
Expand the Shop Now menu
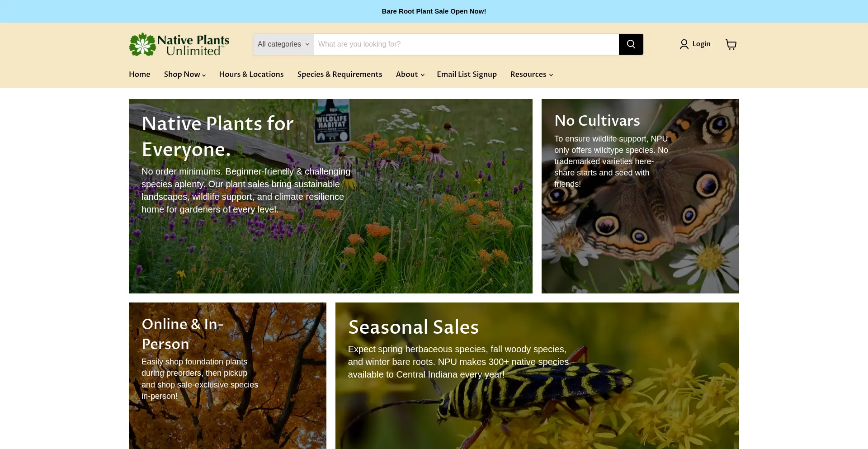pyautogui.click(x=184, y=74)
